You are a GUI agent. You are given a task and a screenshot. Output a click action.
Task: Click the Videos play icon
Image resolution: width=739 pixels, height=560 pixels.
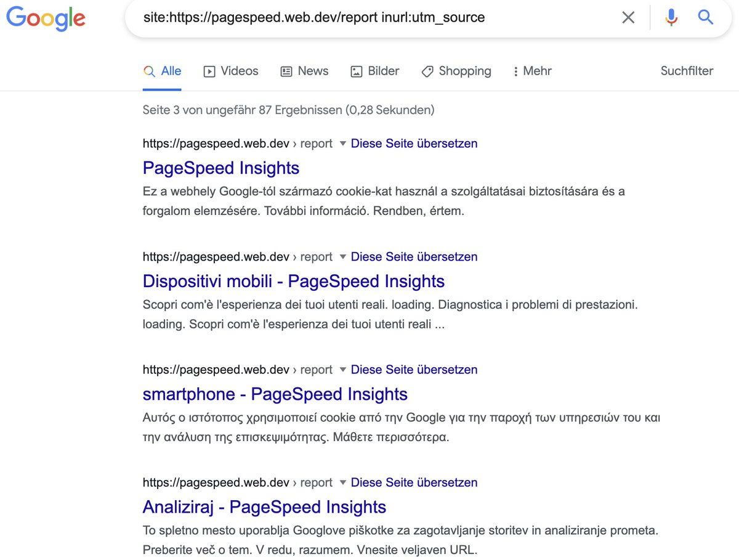209,71
